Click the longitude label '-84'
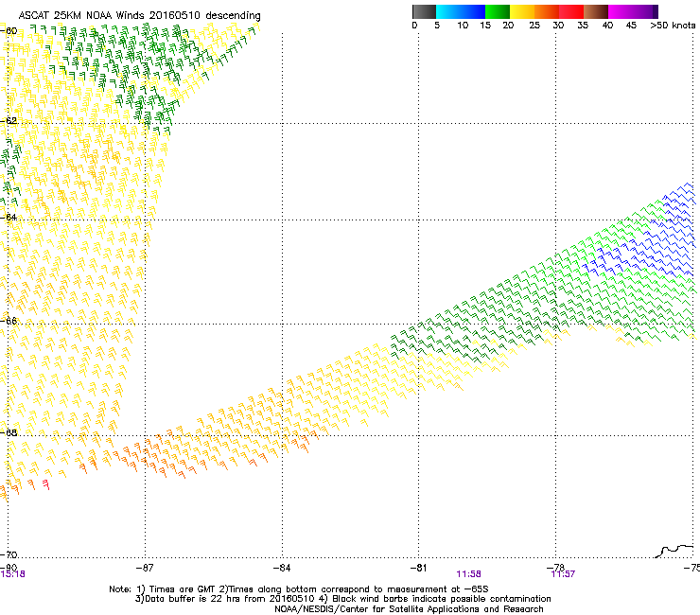This screenshot has height=615, width=700. [282, 568]
